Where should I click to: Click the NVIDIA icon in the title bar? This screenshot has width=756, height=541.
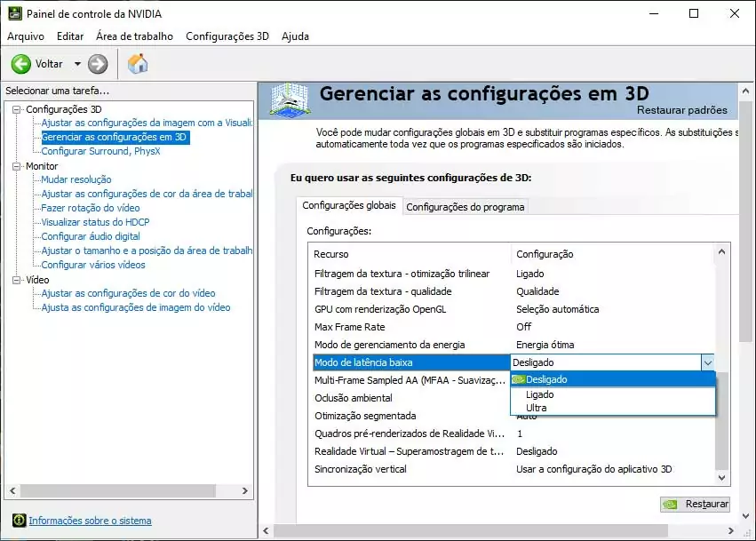coord(13,14)
